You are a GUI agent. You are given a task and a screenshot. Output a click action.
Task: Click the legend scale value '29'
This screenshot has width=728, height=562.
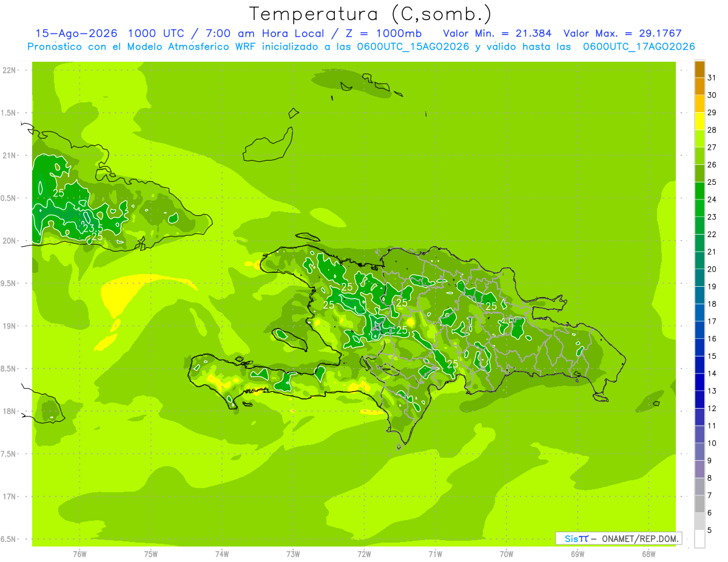tap(712, 113)
